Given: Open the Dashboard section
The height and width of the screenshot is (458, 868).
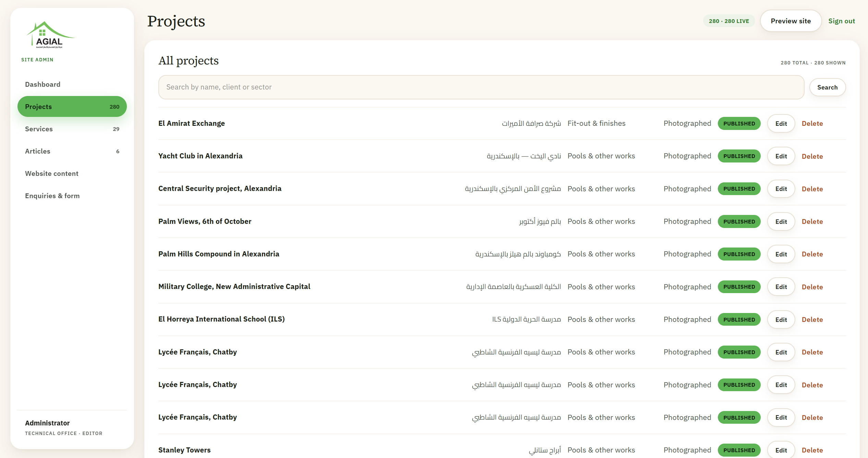Looking at the screenshot, I should (x=72, y=84).
